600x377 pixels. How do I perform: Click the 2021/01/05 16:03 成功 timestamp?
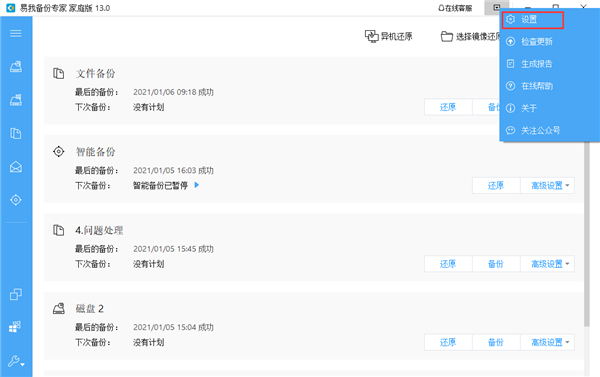coord(173,171)
